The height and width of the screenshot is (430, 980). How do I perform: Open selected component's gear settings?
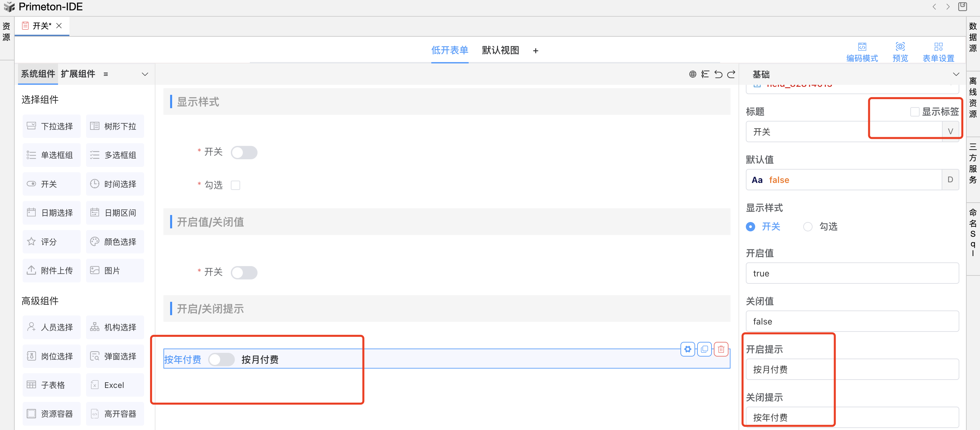[x=687, y=349]
